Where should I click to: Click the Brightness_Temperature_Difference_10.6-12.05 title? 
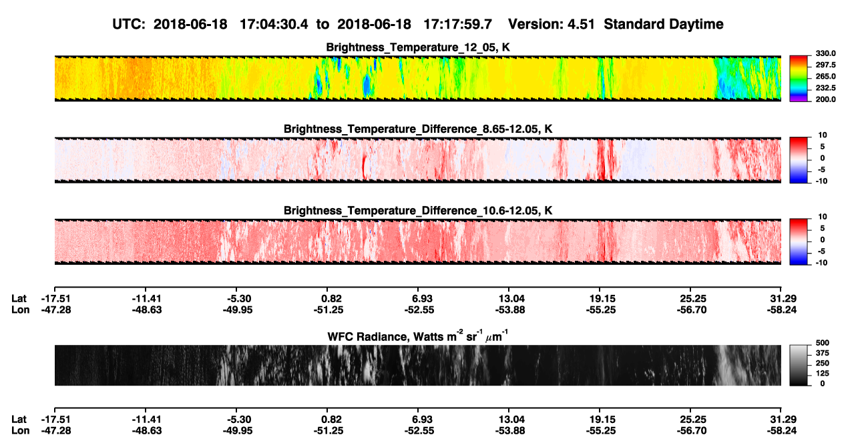pos(418,210)
